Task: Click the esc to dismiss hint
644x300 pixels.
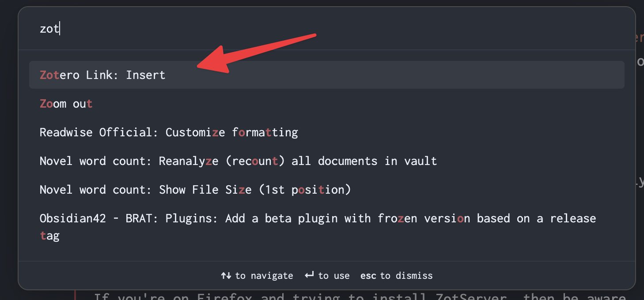Action: (396, 275)
